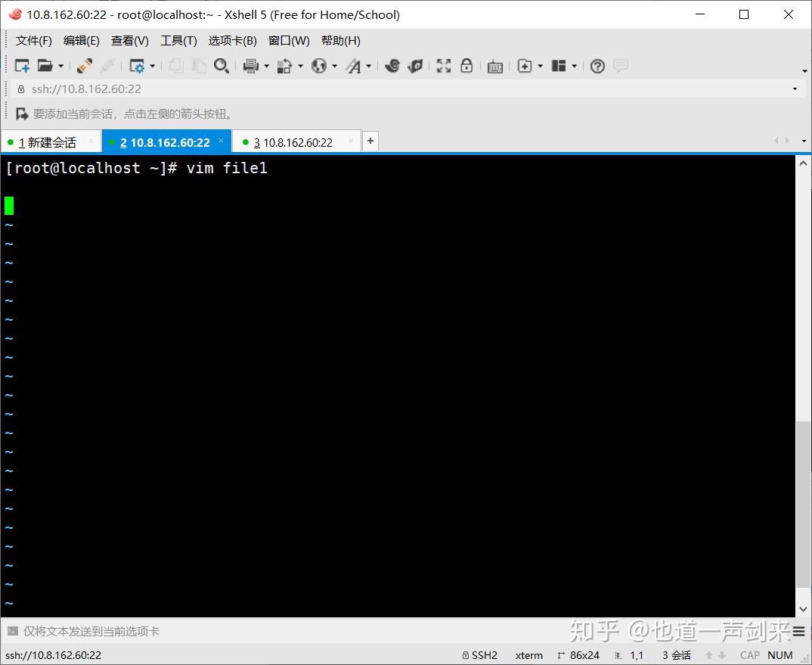812x665 pixels.
Task: Click the terminal vertical scrollbar thumb
Action: [x=803, y=505]
